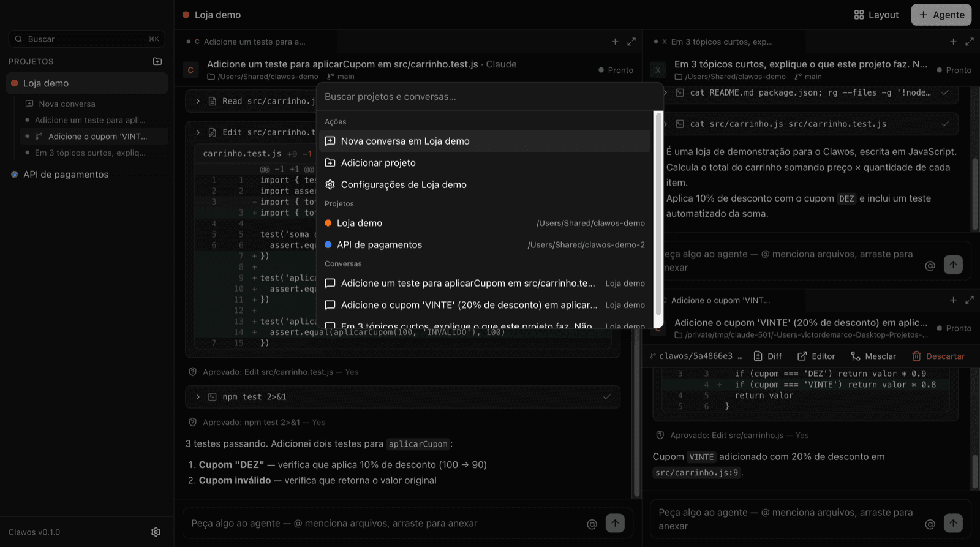Add new tab in left panel with plus icon

(615, 42)
